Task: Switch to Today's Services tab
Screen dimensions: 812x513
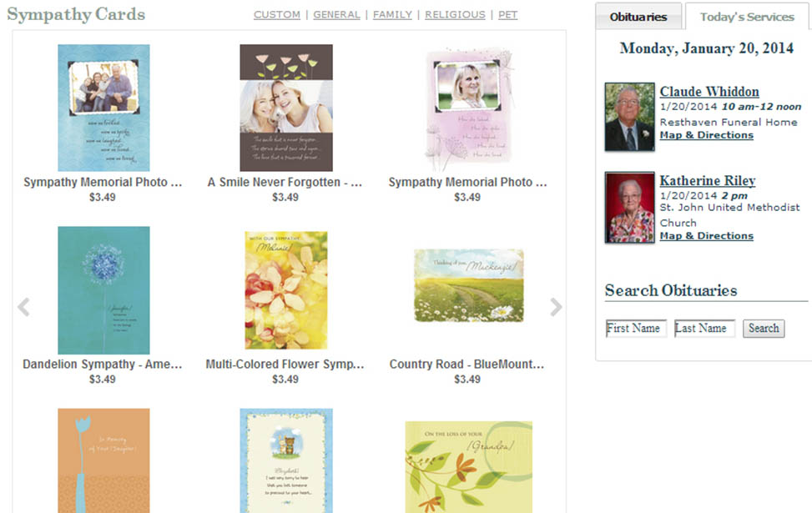Action: coord(747,17)
